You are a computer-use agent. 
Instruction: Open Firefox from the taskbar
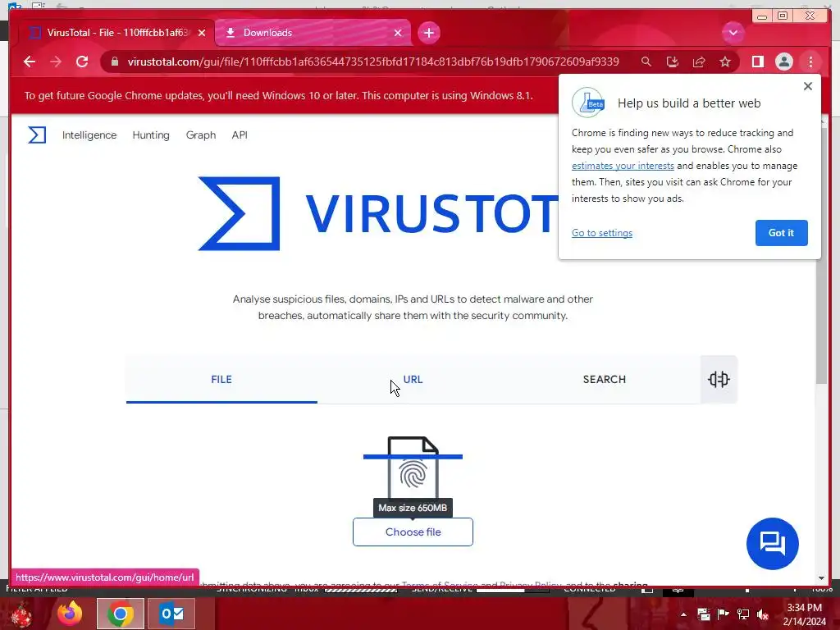click(x=70, y=614)
